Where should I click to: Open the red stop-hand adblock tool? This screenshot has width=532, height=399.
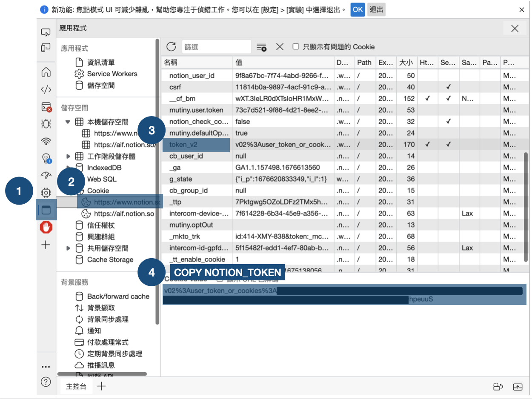click(x=46, y=228)
